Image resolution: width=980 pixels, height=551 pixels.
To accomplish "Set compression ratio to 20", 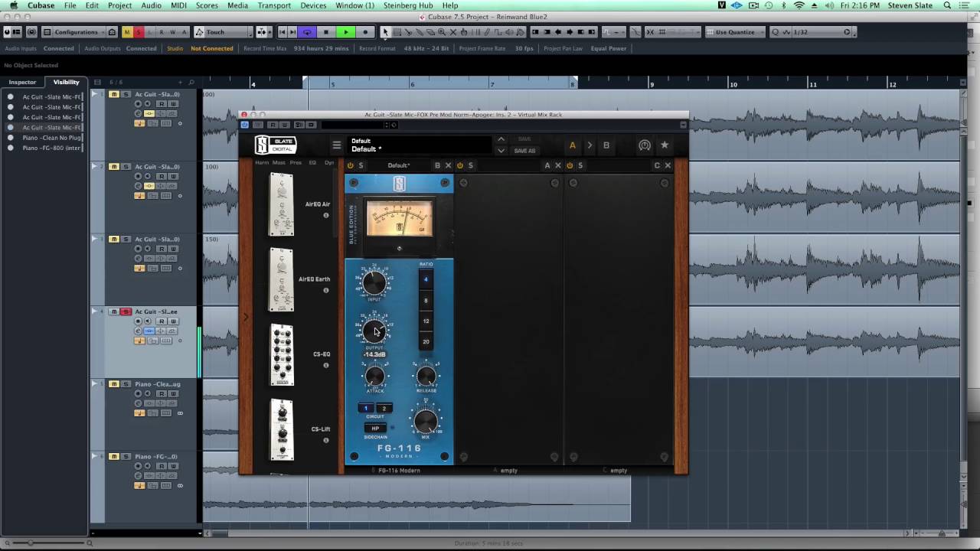I will coord(426,342).
